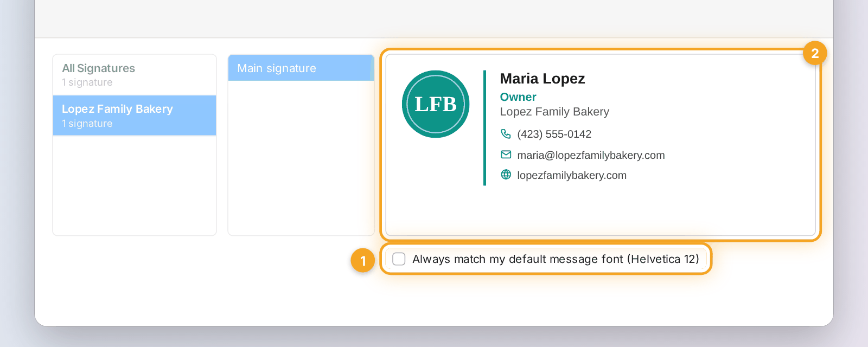Click the teal vertical divider in signature
This screenshot has width=868, height=347.
tap(484, 128)
